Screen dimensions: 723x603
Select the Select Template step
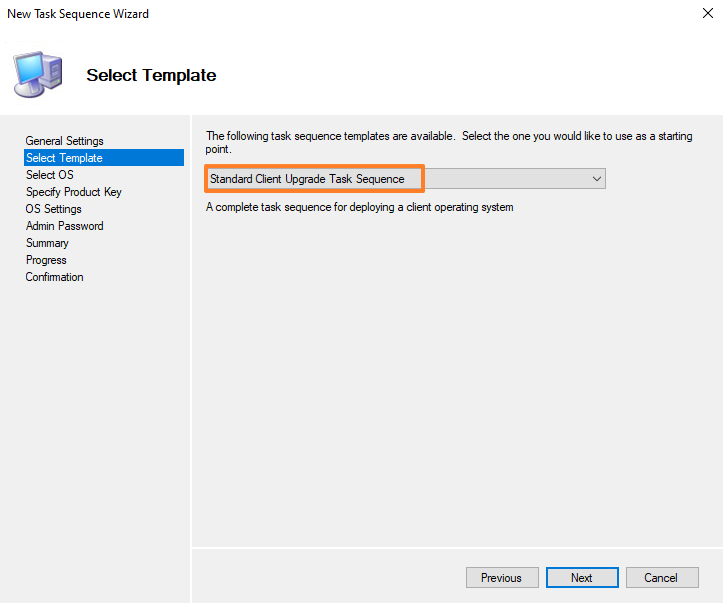point(64,158)
